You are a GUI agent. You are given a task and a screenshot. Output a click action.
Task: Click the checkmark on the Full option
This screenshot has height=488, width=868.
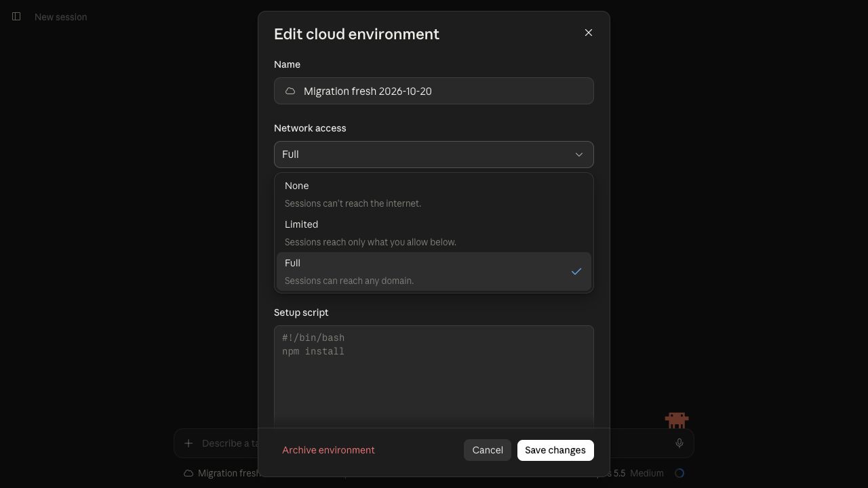point(576,271)
